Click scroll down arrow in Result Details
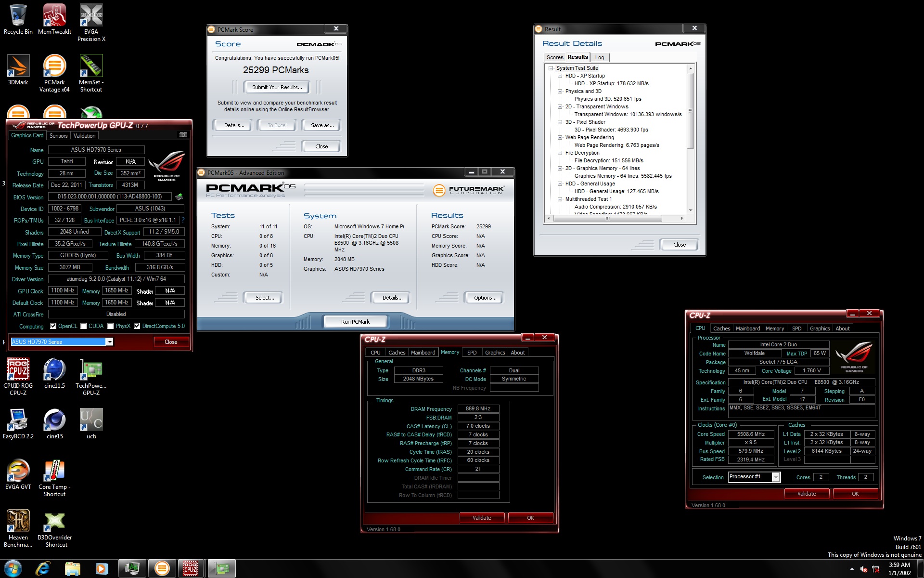Image resolution: width=924 pixels, height=578 pixels. point(691,210)
